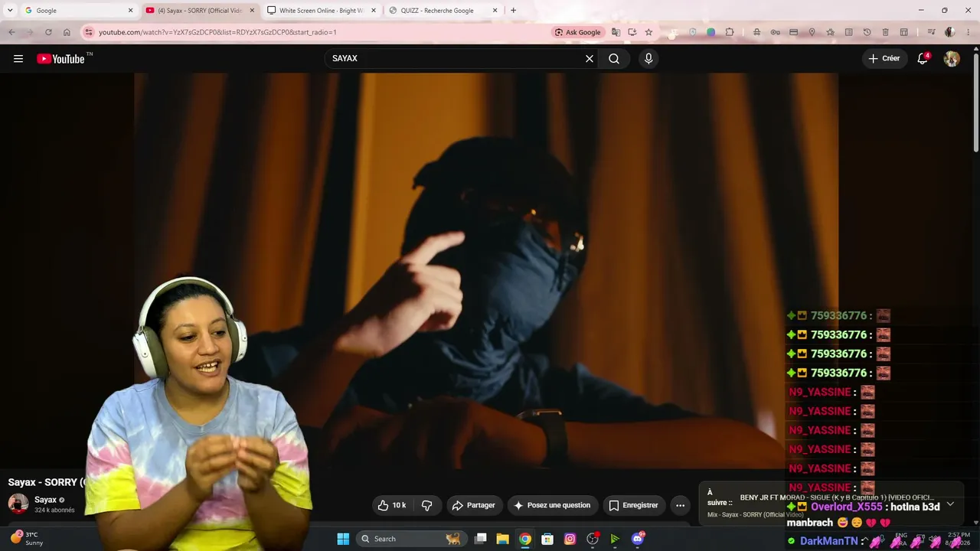The image size is (980, 551).
Task: Click the Overlord_X555 chat username
Action: [x=846, y=507]
